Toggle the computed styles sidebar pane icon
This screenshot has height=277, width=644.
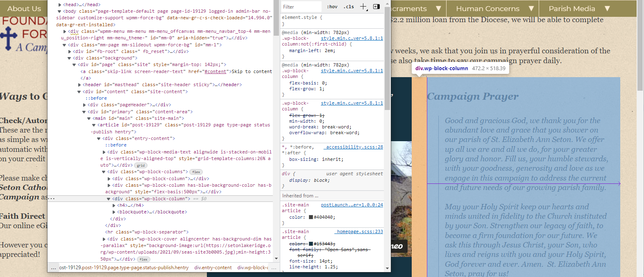(376, 7)
